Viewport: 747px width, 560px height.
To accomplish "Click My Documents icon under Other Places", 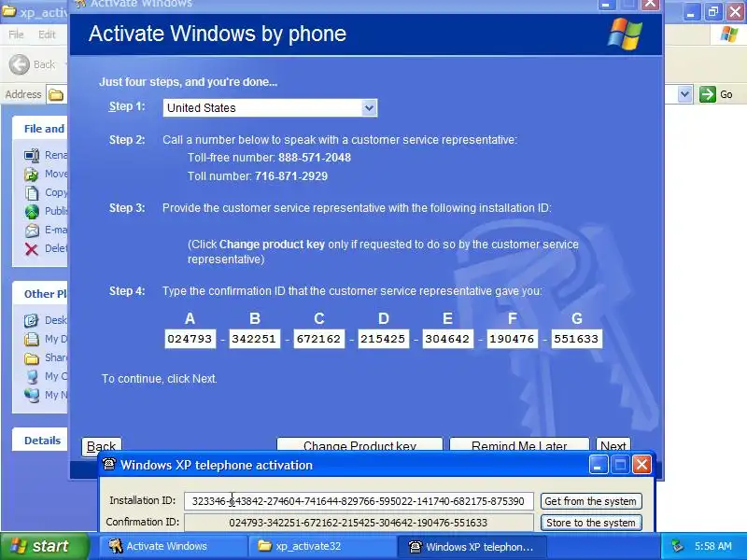I will [x=32, y=339].
